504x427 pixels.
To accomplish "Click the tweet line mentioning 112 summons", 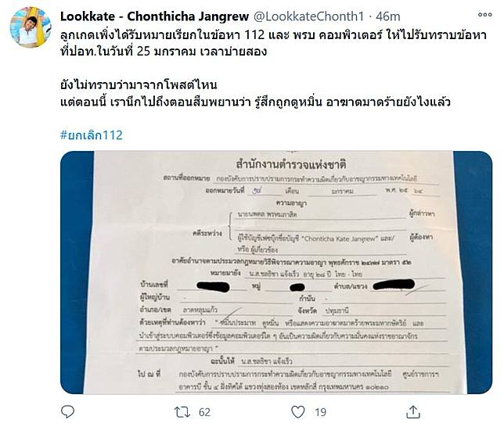I will click(274, 35).
